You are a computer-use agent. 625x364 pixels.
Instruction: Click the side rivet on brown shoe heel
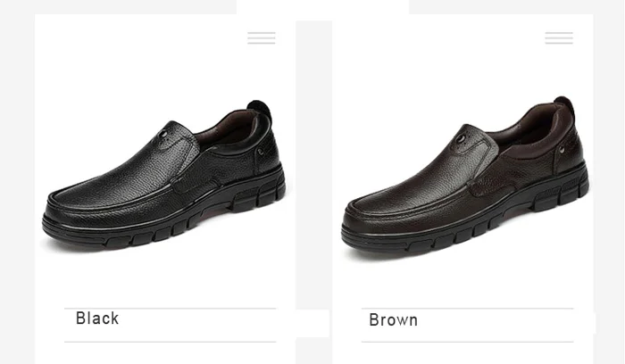[562, 149]
